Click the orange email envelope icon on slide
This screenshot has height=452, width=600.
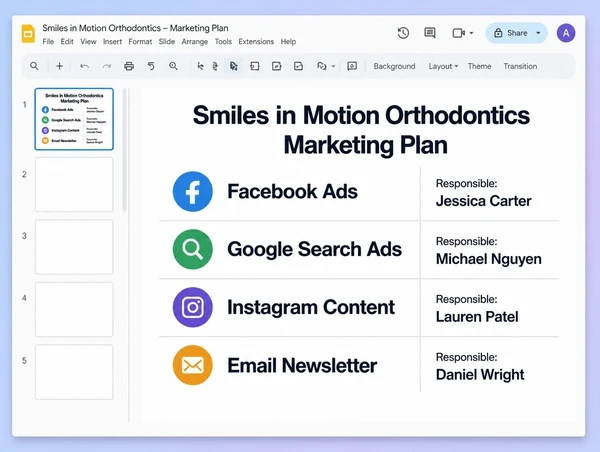pos(192,365)
